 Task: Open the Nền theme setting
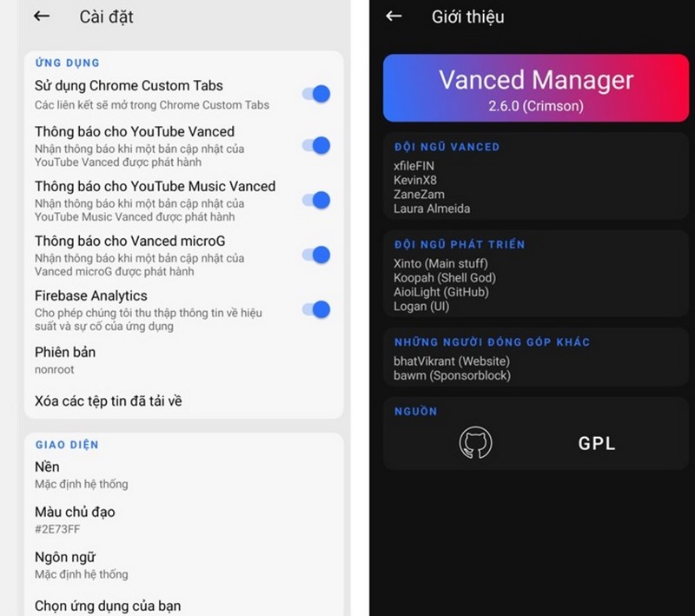tap(183, 474)
